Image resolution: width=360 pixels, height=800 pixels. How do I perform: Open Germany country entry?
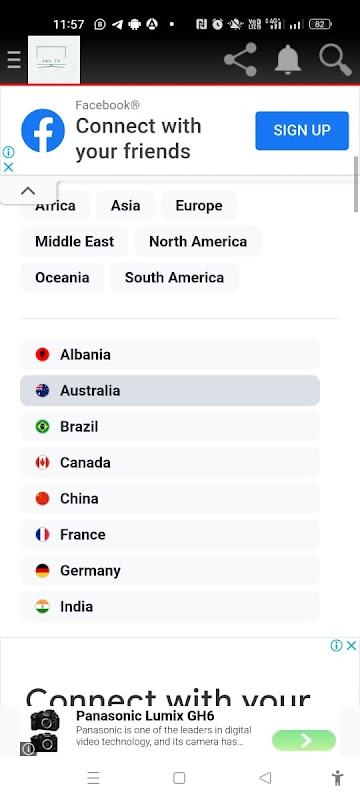tap(170, 570)
